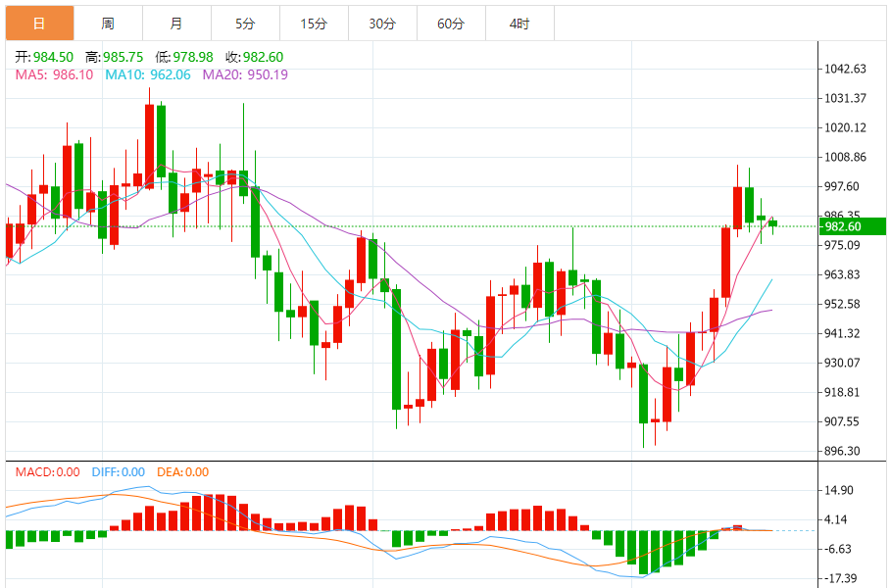Click the MA5: 986.10 legend label
Image resolution: width=890 pixels, height=588 pixels.
tap(54, 74)
